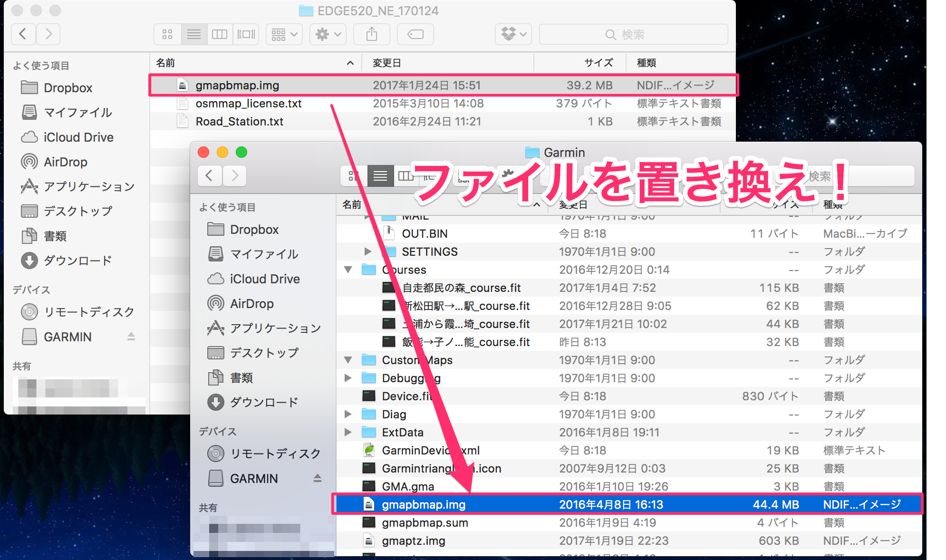
Task: Open the Dropbox toolbar dropdown
Action: coord(513,34)
